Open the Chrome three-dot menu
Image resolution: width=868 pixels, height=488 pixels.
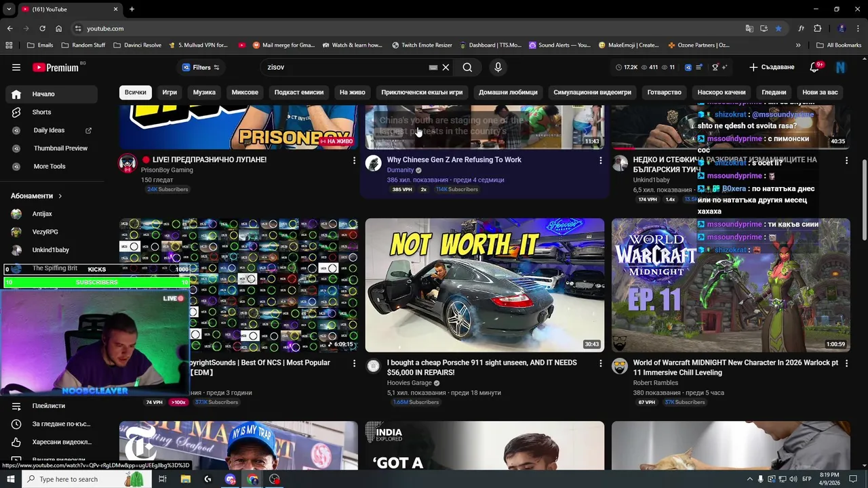tap(858, 28)
